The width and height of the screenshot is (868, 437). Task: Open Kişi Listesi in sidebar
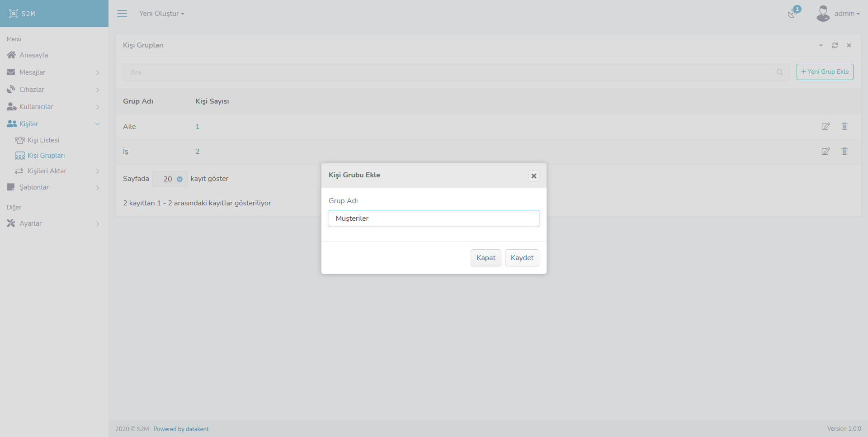coord(43,140)
